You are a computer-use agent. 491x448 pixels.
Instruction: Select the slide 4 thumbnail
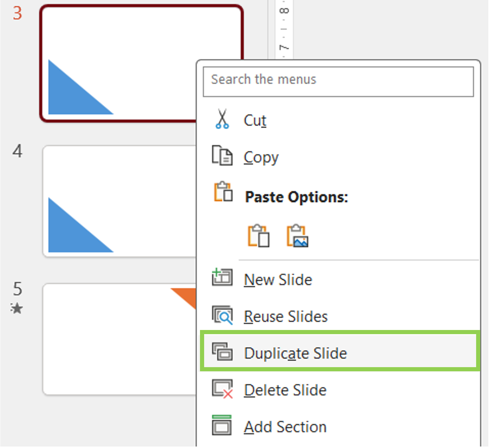[x=119, y=201]
